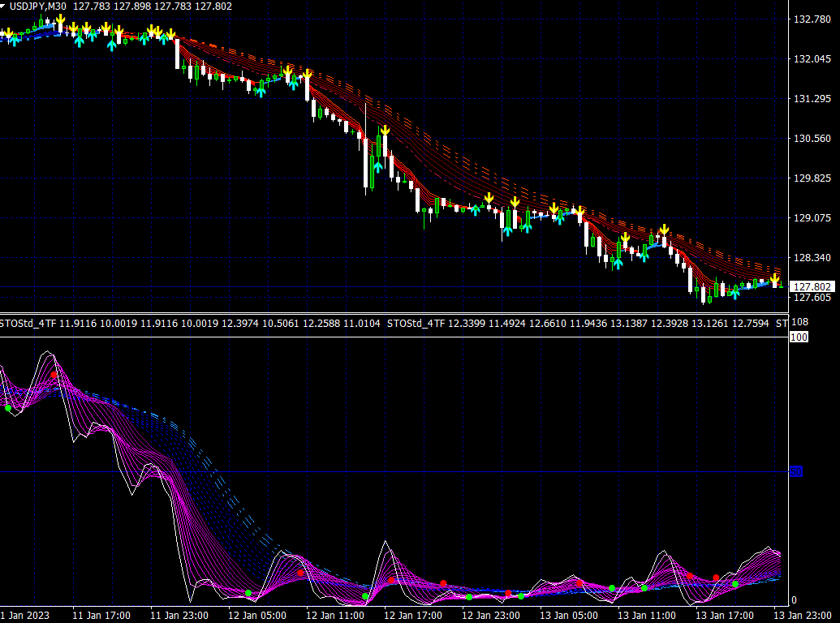The width and height of the screenshot is (840, 623).
Task: Click the rightmost cyan up arrow signal
Action: [x=734, y=294]
